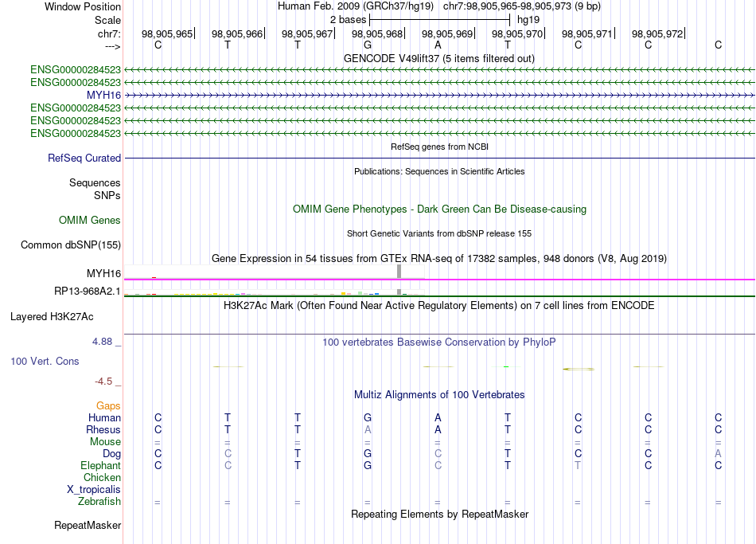Click the 2 bases scale bar
This screenshot has width=756, height=544.
click(439, 20)
